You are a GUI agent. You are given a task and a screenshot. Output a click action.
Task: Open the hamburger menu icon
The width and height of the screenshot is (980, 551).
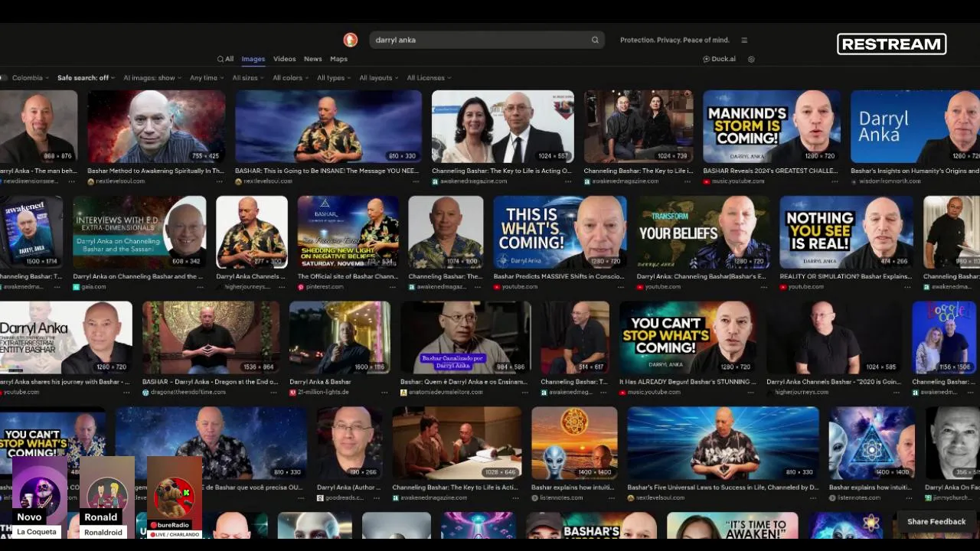pos(744,40)
